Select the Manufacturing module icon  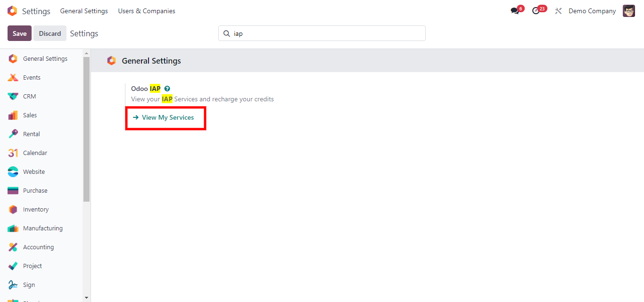point(13,229)
